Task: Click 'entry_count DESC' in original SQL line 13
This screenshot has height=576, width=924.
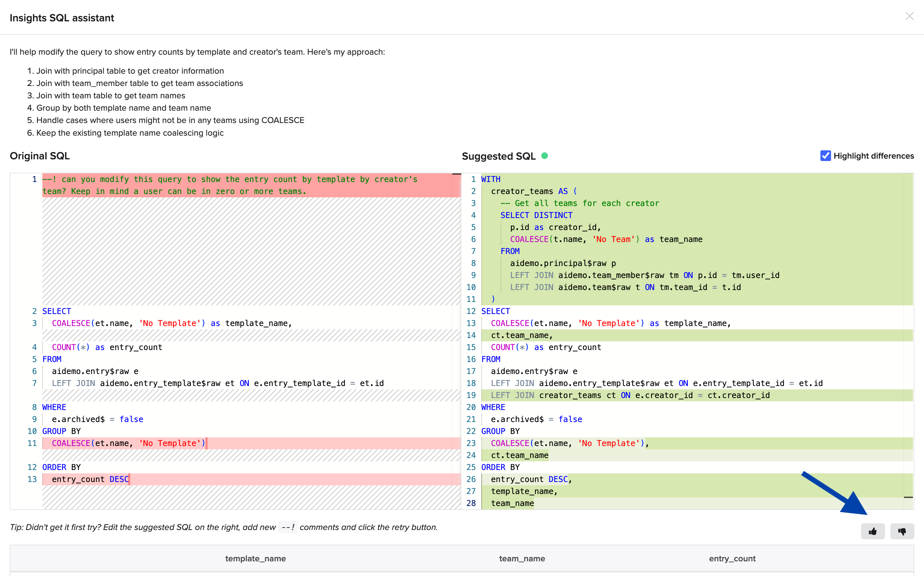Action: (x=91, y=479)
